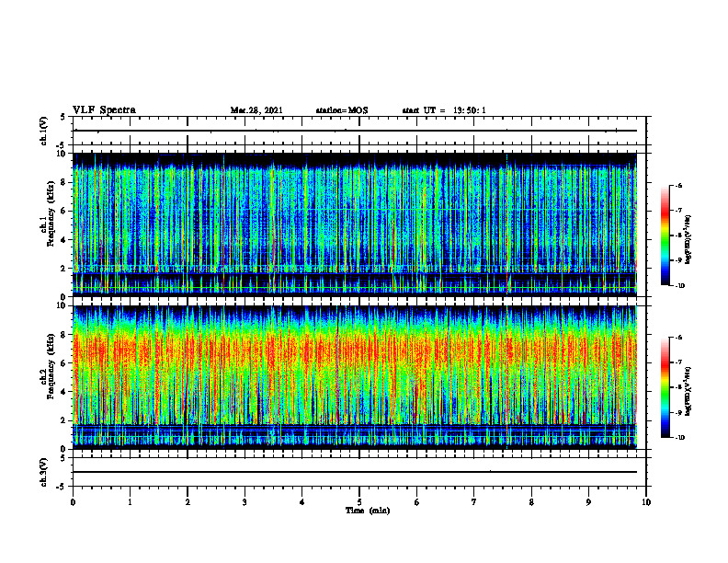Click the ch.2 frequency axis "8" tick label

coord(64,335)
